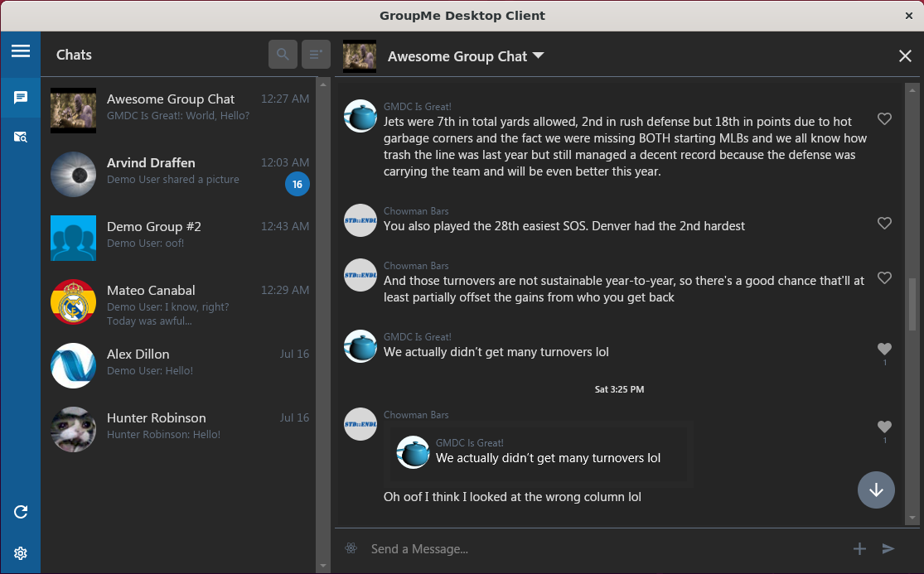Open the hamburger menu
This screenshot has width=924, height=574.
click(x=21, y=51)
